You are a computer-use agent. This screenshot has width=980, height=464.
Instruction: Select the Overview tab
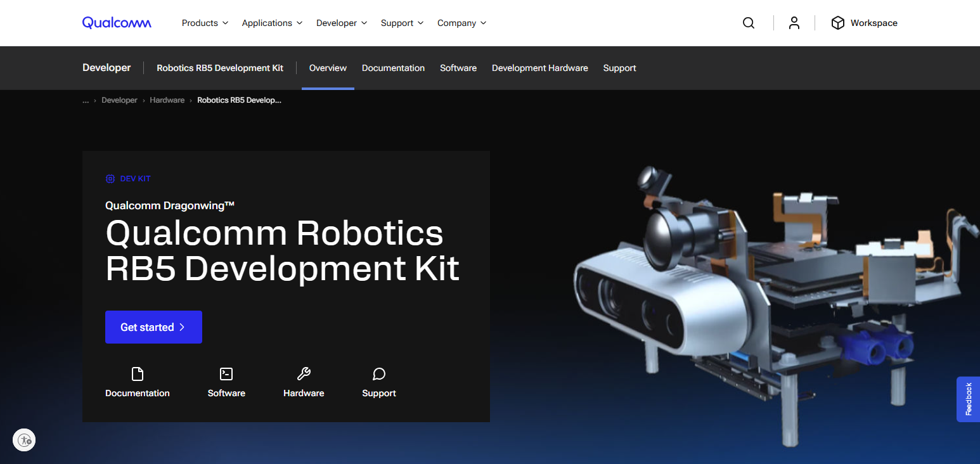[328, 68]
